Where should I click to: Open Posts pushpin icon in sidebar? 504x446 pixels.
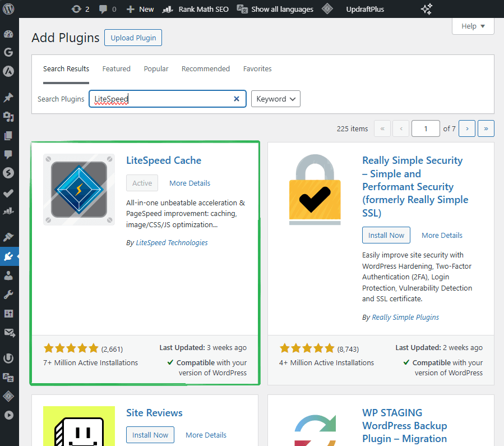(8, 98)
